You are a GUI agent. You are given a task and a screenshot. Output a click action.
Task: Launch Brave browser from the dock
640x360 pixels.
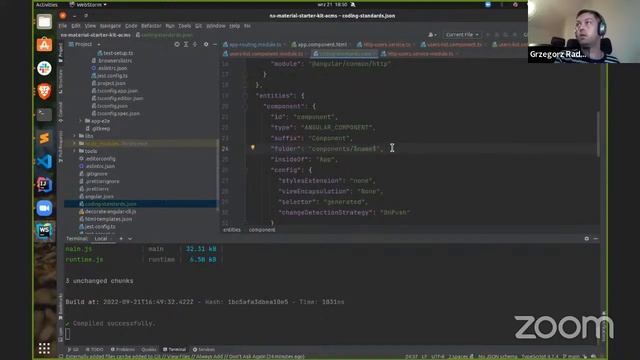coord(44,91)
